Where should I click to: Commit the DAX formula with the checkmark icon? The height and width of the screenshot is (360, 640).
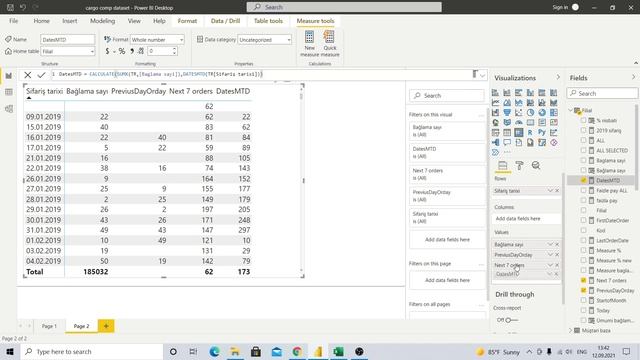[x=41, y=75]
